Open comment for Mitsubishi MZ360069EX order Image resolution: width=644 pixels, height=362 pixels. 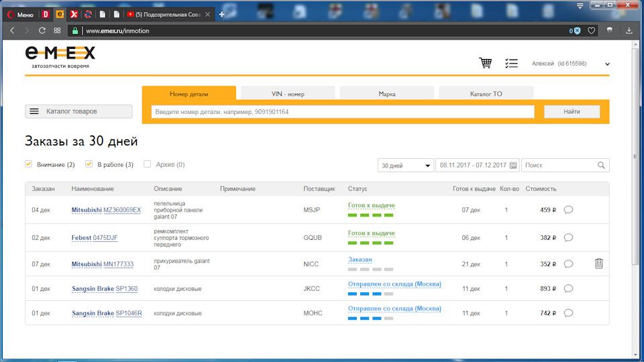(568, 210)
